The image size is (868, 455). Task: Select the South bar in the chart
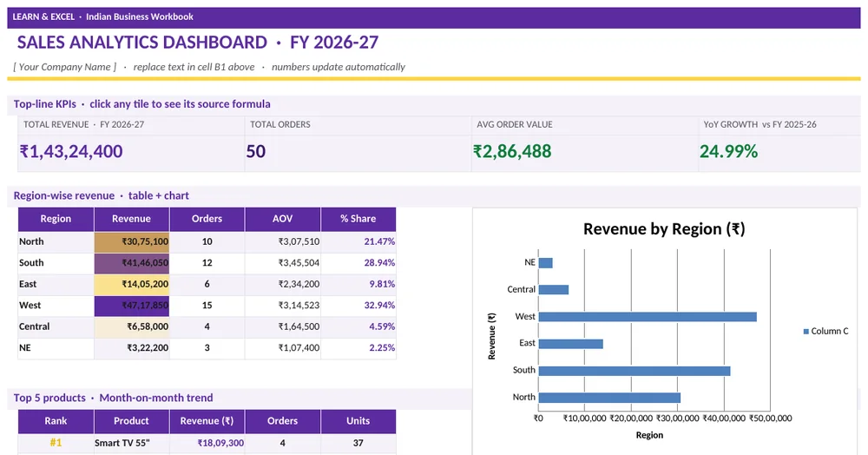coord(634,371)
